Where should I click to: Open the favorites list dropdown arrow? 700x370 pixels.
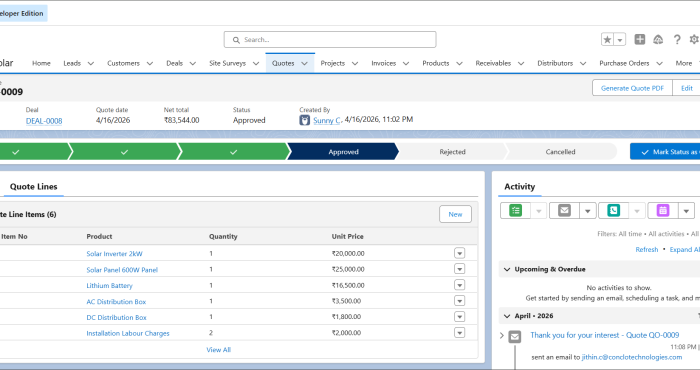620,40
